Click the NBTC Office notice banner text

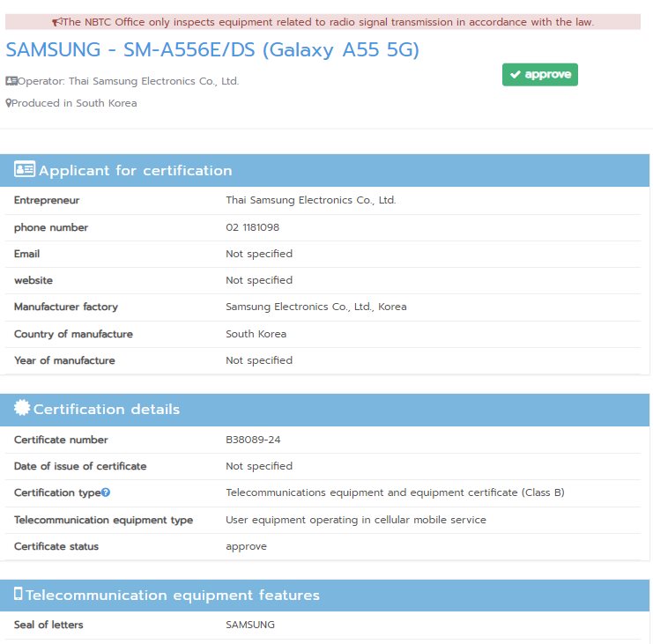[x=328, y=22]
